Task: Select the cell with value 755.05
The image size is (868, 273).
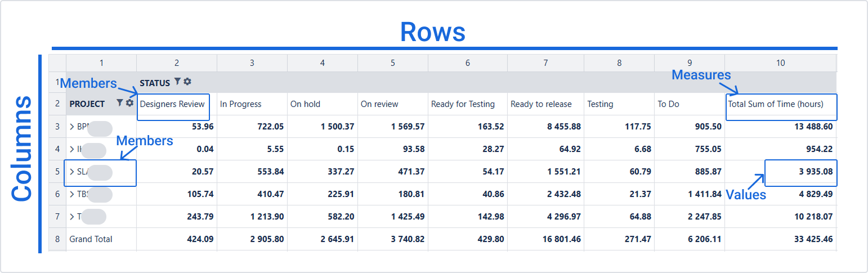Action: (690, 149)
